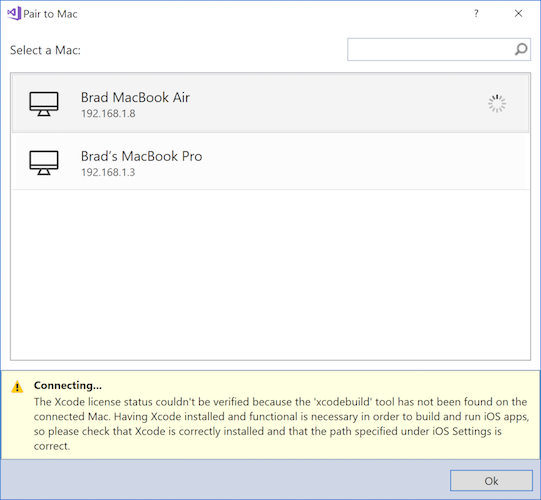Viewport: 541px width, 500px height.
Task: Close the Pair to Mac dialog
Action: (518, 13)
